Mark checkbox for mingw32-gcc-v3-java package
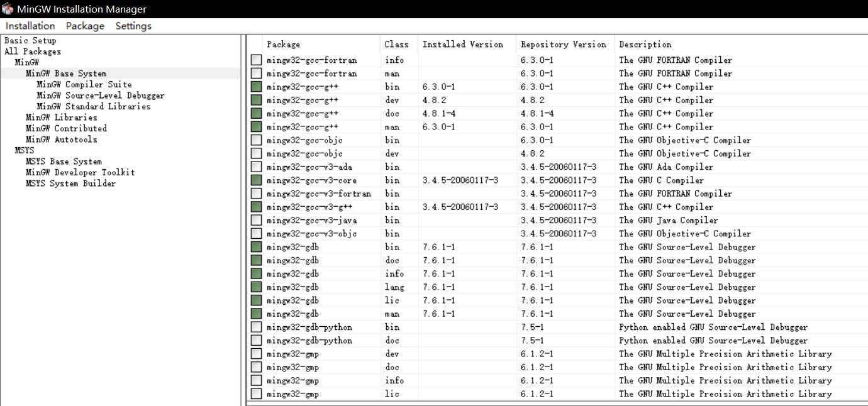 (x=256, y=221)
